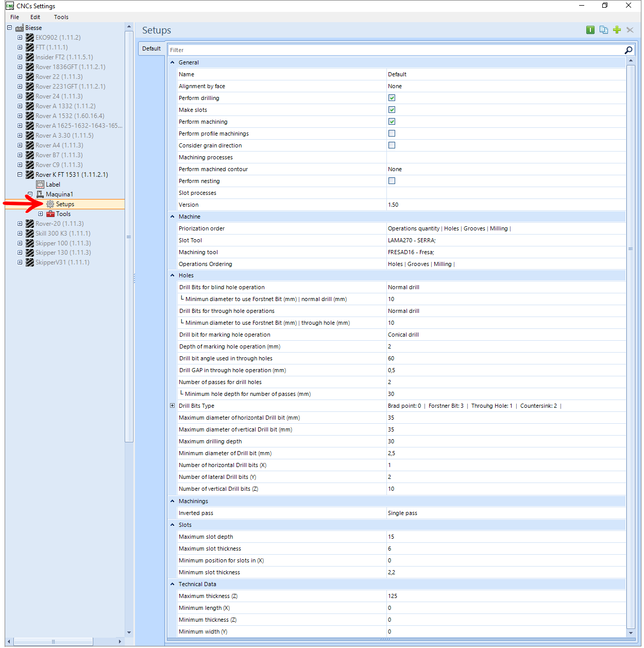Click the duplicate setup copy icon
This screenshot has width=644, height=648.
tap(604, 30)
